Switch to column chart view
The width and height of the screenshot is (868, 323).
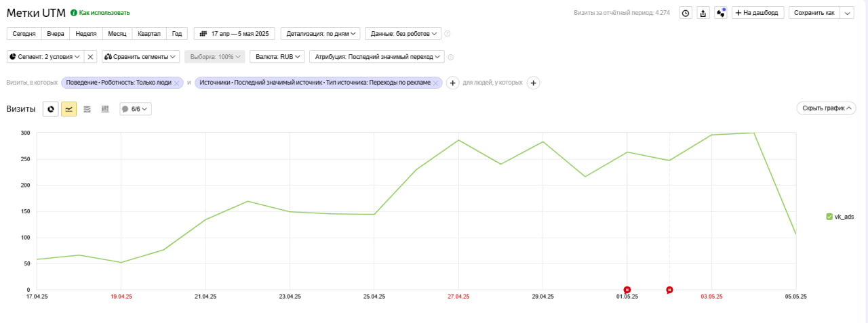coord(105,108)
